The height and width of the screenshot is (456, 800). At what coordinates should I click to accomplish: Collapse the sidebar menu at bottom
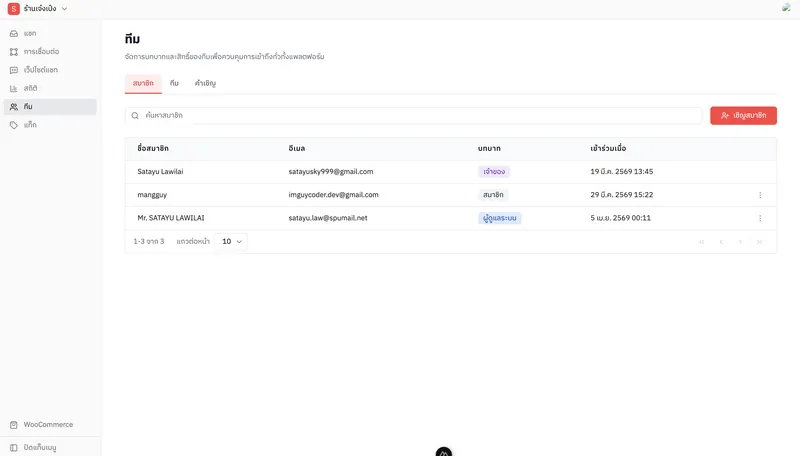[50, 447]
